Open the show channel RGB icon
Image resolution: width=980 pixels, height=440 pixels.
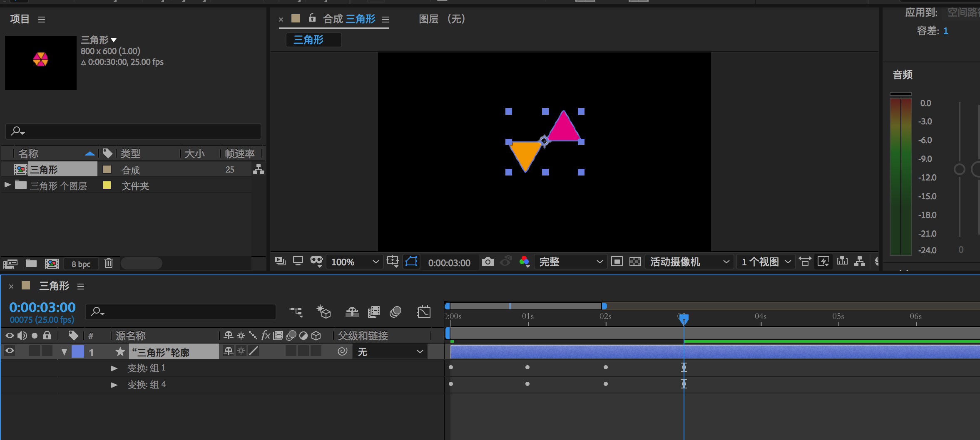(525, 262)
